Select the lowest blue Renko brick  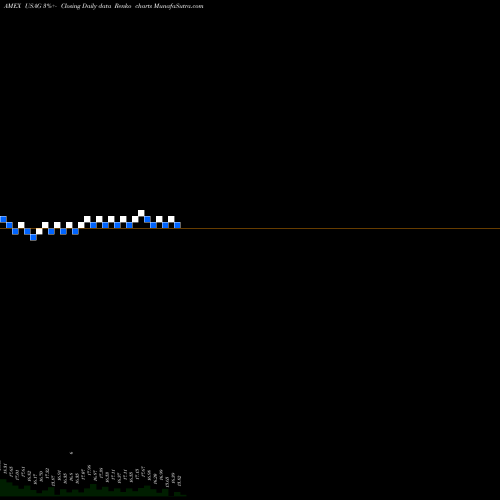[33, 237]
